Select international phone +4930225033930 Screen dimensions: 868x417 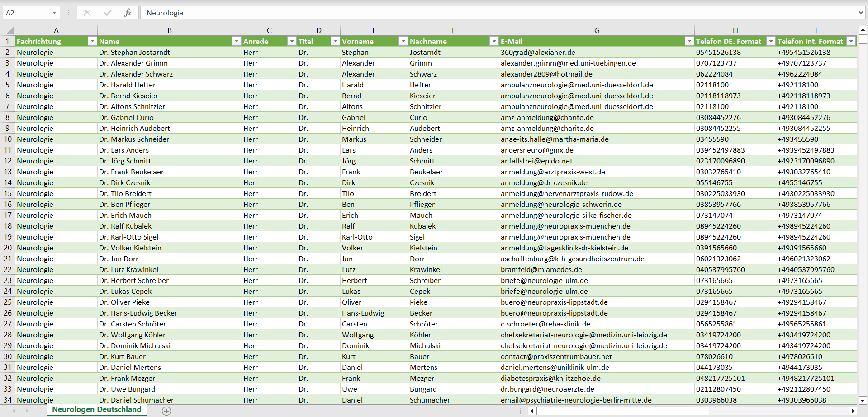(x=816, y=193)
